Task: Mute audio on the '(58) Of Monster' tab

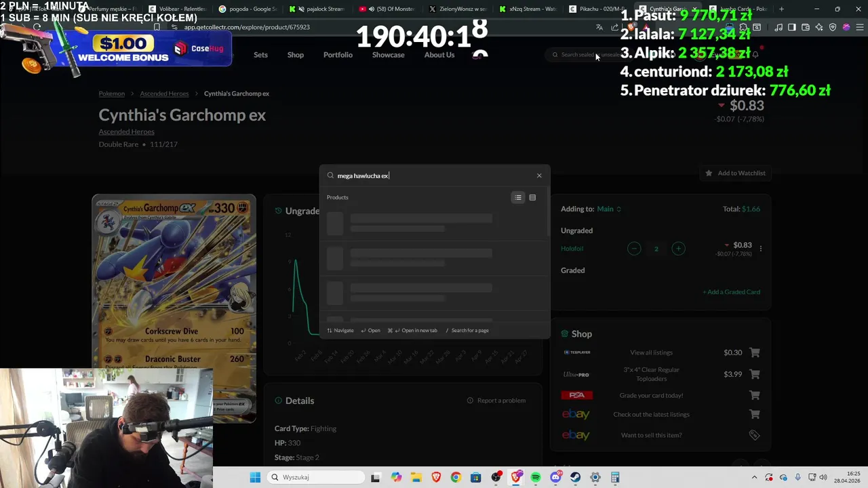Action: pyautogui.click(x=372, y=9)
